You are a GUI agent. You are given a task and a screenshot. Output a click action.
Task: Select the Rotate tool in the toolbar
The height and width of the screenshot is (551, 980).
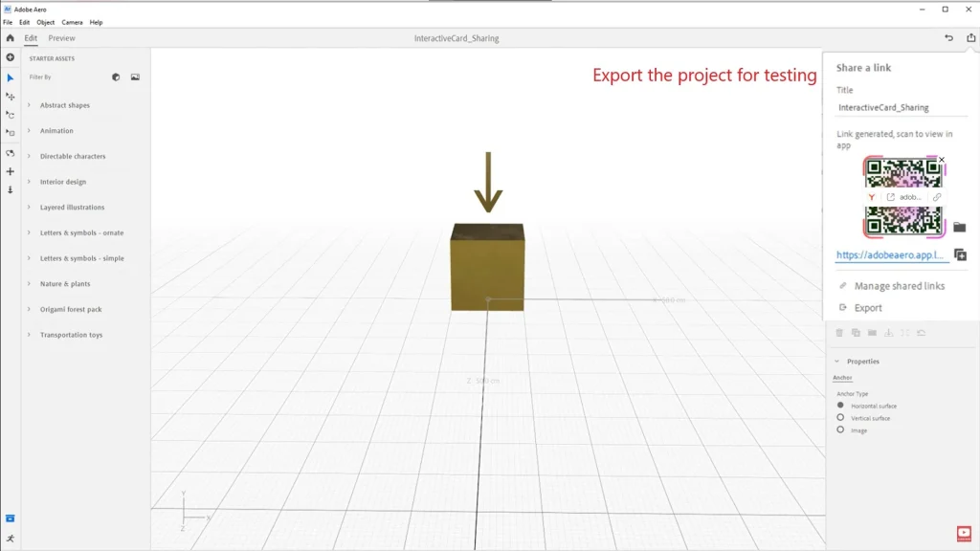10,115
